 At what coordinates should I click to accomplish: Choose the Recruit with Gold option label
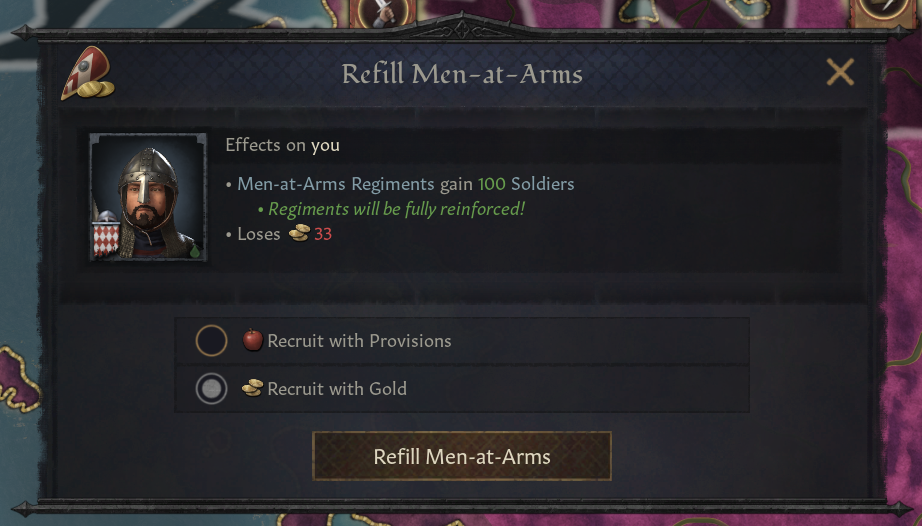click(337, 389)
